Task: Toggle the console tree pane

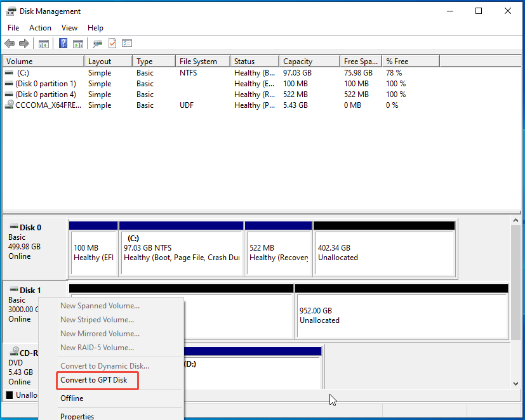Action: [x=43, y=43]
